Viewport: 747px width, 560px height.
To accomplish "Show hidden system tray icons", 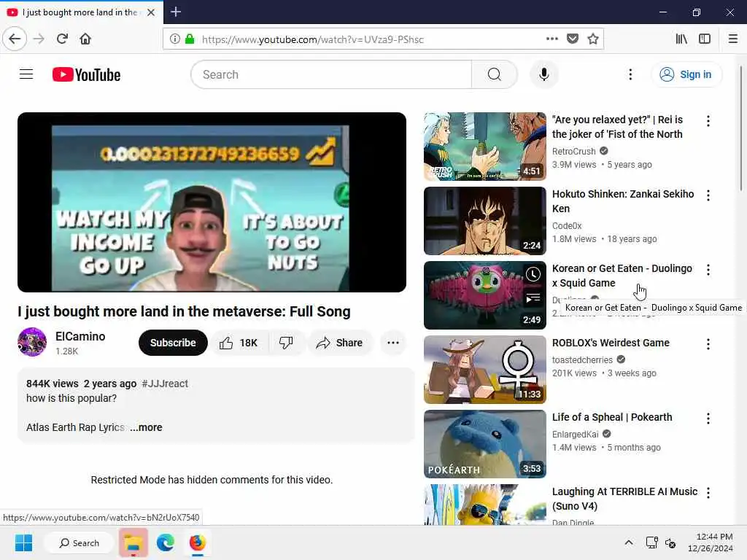I will coord(629,542).
